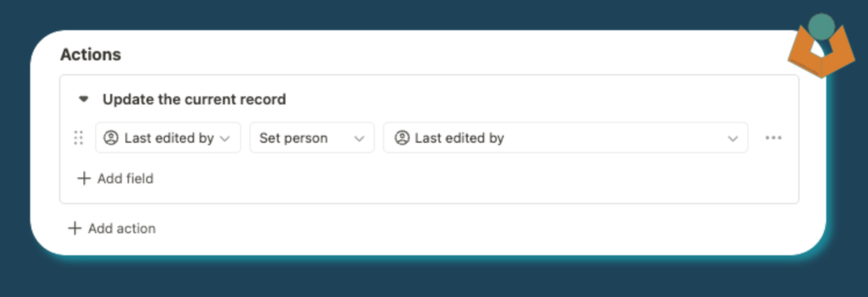Click the Add field label

click(125, 178)
